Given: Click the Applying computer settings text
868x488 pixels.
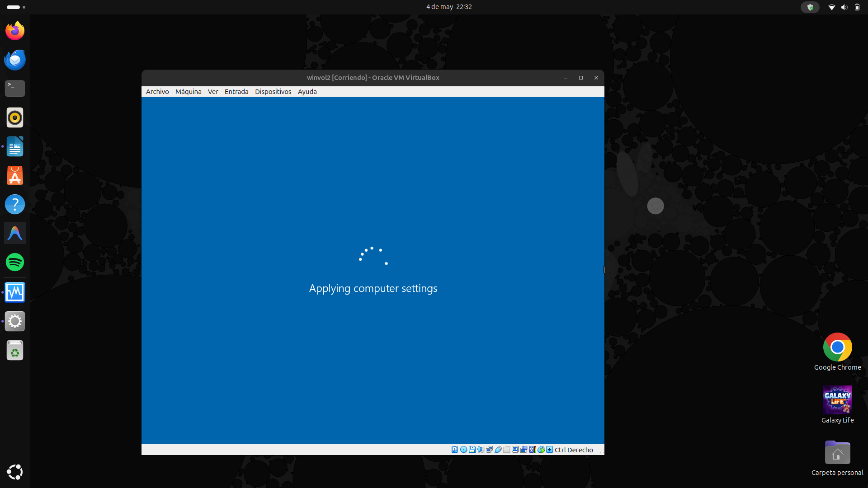Looking at the screenshot, I should coord(373,288).
